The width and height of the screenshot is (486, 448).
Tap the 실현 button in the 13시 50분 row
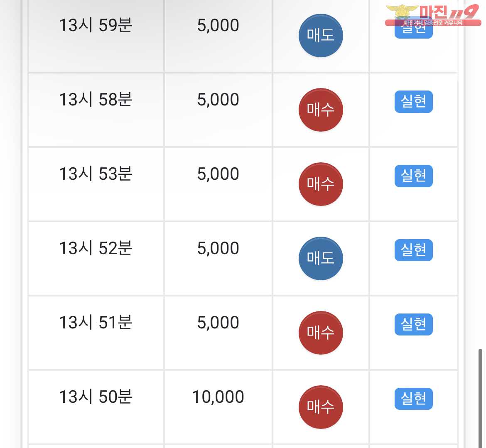[x=413, y=399]
